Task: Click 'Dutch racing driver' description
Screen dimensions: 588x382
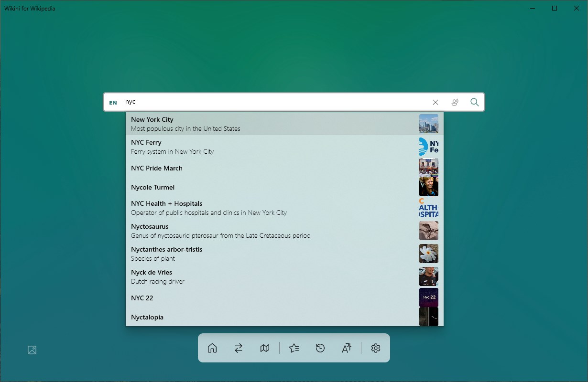Action: [158, 281]
